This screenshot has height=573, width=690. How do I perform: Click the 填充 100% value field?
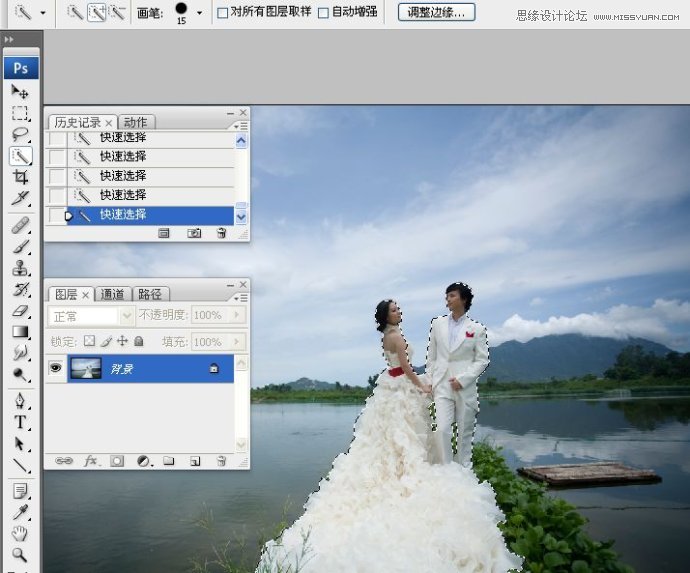(x=210, y=342)
